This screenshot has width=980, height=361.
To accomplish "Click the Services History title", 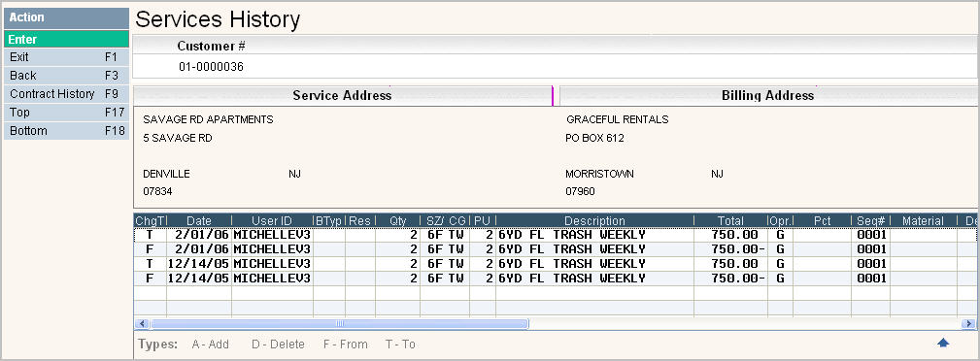I will 218,20.
